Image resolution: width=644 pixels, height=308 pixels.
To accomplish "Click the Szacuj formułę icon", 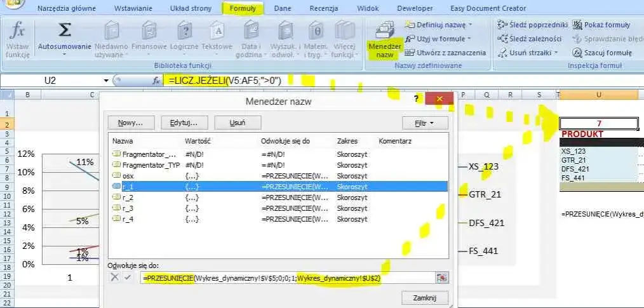I will pos(577,53).
